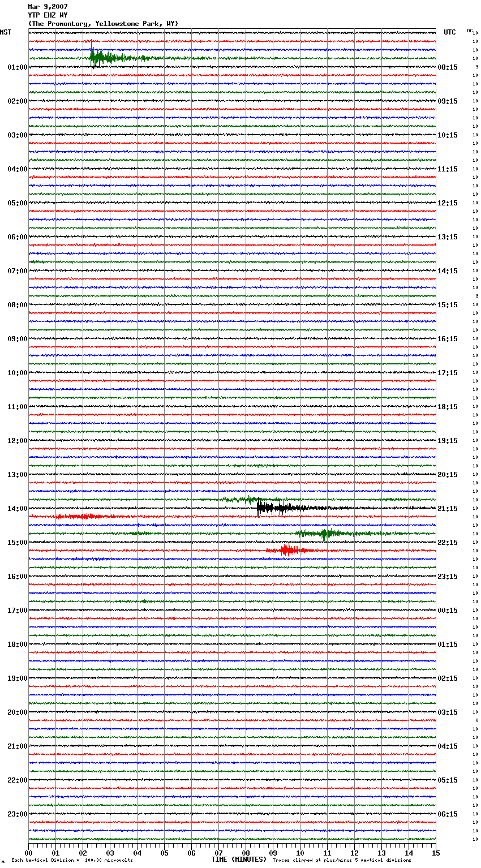This screenshot has height=868, width=481.
Task: Click the 10:15 UTC time label
Action: pos(448,135)
